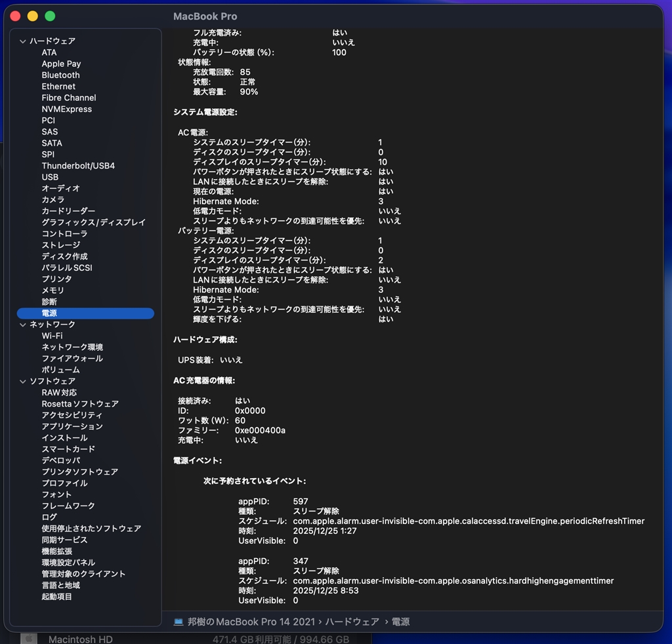Open 管理対象のクライアント entry

(83, 574)
